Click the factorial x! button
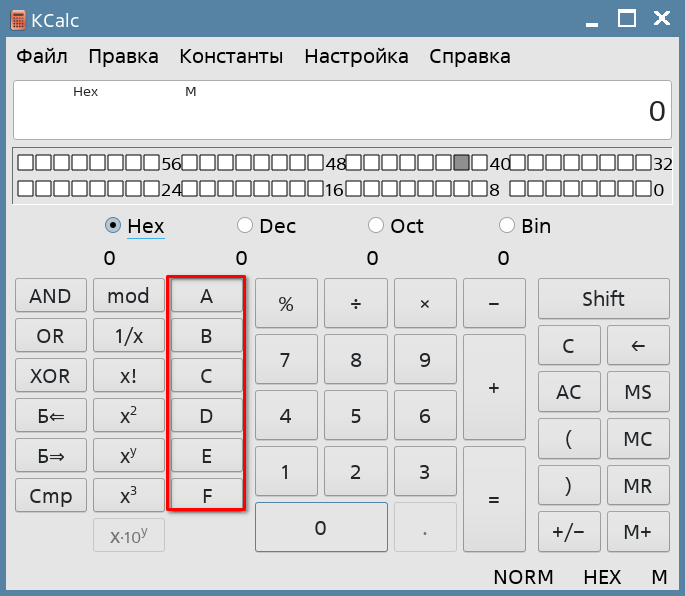The height and width of the screenshot is (596, 685). (128, 376)
